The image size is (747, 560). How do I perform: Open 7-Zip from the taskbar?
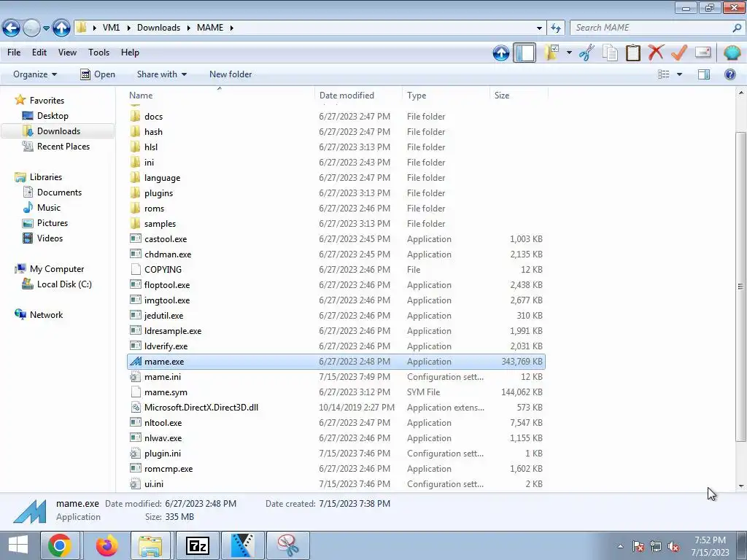click(x=198, y=545)
